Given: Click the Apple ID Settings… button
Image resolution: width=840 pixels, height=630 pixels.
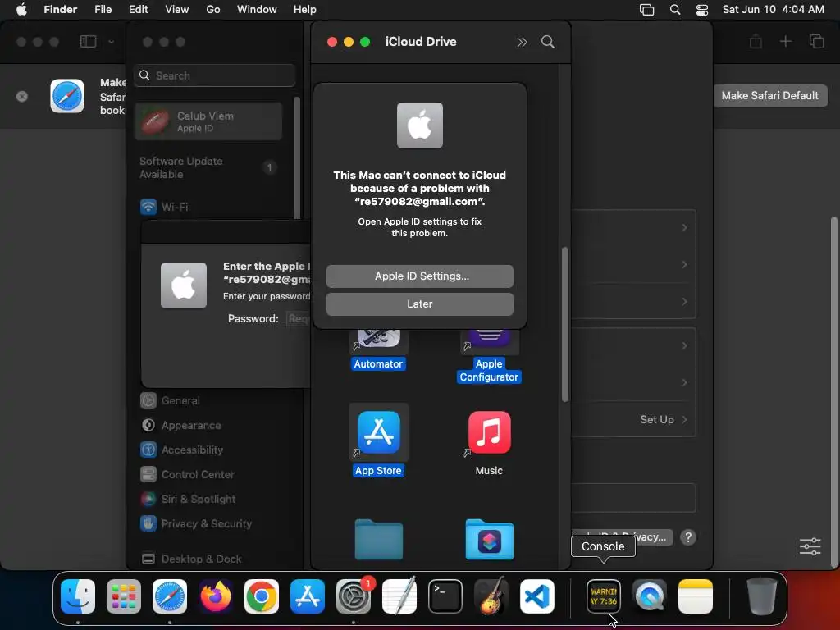Looking at the screenshot, I should (x=419, y=276).
